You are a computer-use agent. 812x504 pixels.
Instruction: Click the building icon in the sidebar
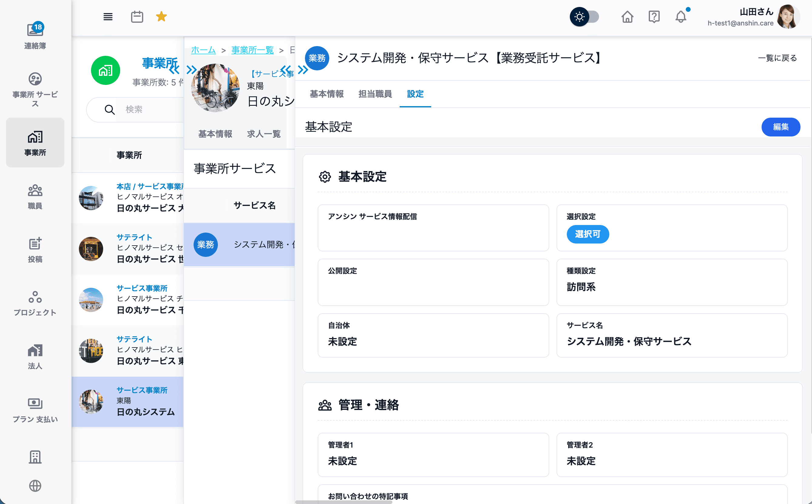[35, 457]
